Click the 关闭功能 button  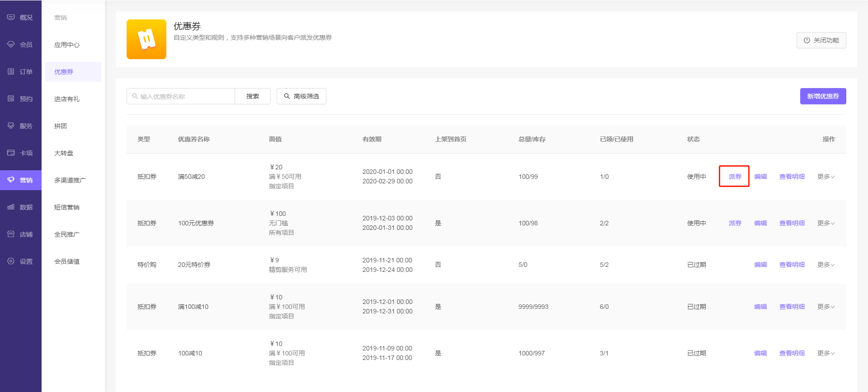821,40
